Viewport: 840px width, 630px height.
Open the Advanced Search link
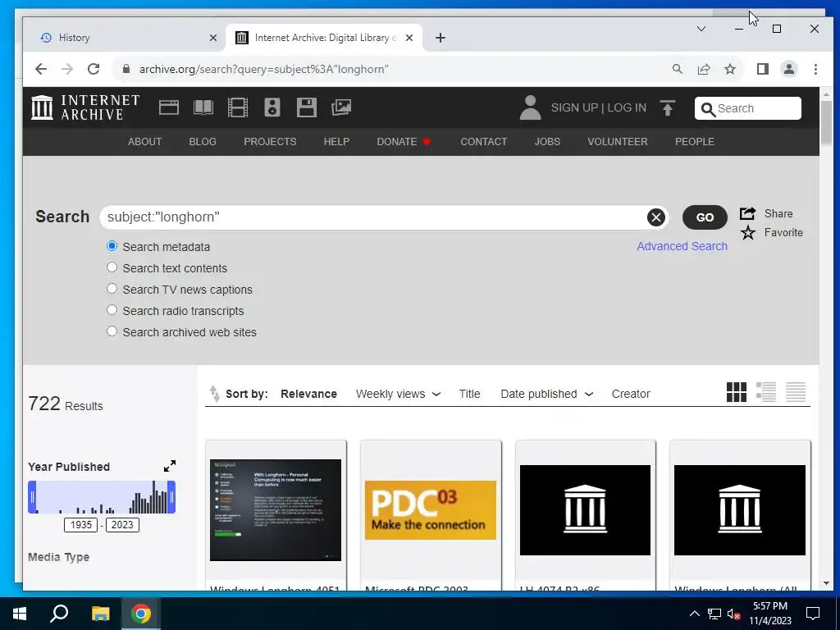tap(682, 246)
